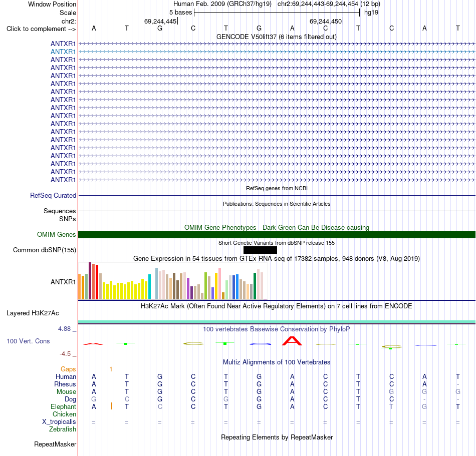
Task: Click the 'Sequences' track label
Action: [x=60, y=211]
